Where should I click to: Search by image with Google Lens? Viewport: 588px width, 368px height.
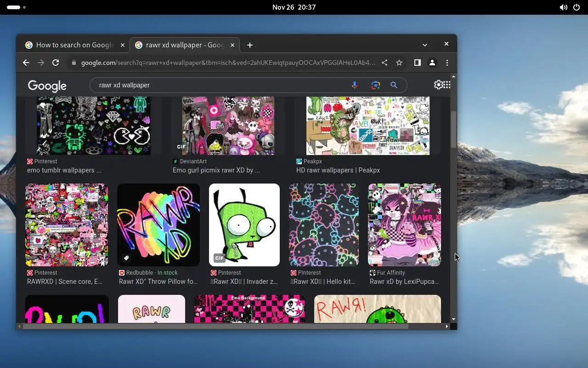click(375, 85)
